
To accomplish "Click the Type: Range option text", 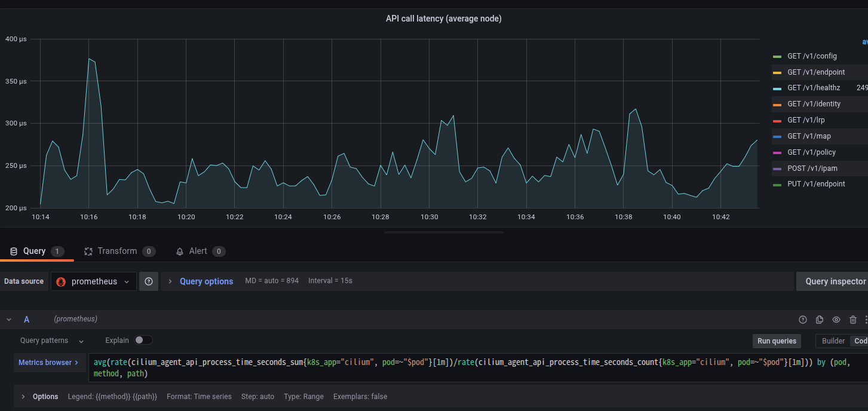I will 303,396.
